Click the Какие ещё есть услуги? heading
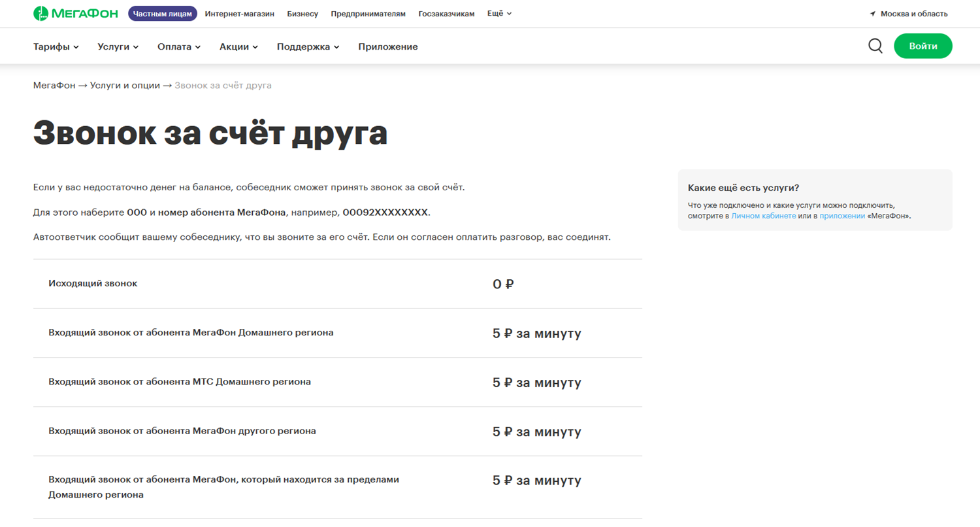This screenshot has height=527, width=980. pyautogui.click(x=743, y=188)
